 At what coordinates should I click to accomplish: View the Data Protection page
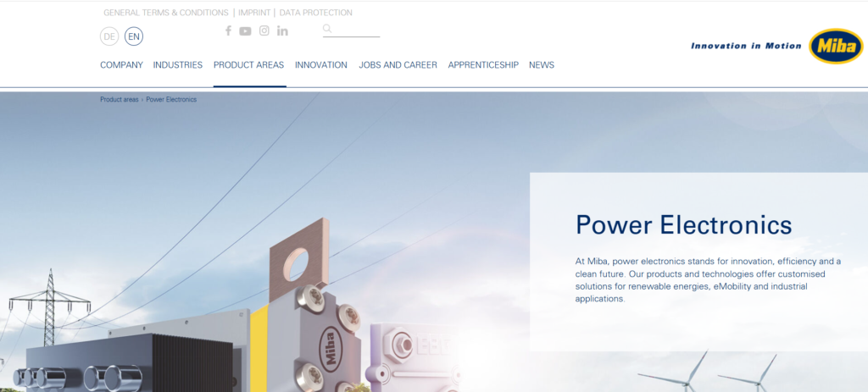tap(315, 13)
